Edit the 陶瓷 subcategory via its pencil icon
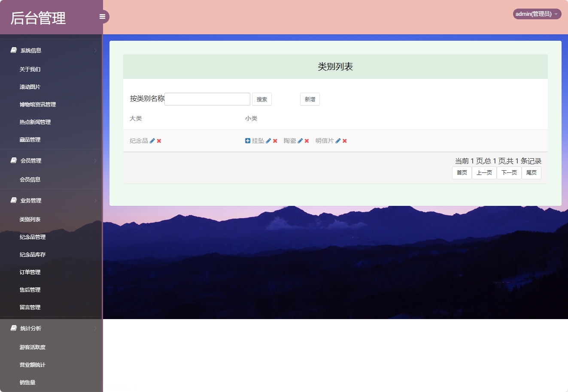 pos(300,141)
